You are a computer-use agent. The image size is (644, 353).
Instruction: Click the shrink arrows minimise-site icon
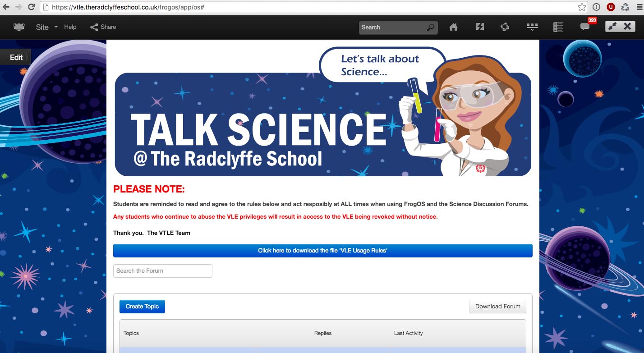[612, 27]
